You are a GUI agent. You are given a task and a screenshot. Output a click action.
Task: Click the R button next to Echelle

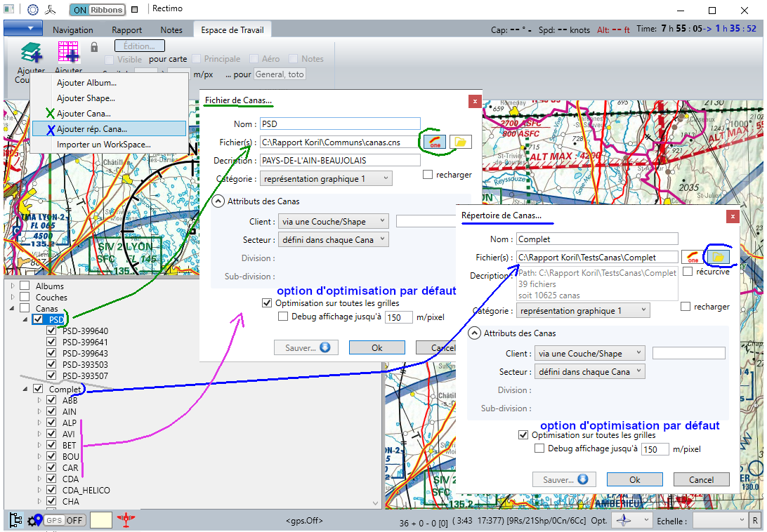click(x=756, y=521)
